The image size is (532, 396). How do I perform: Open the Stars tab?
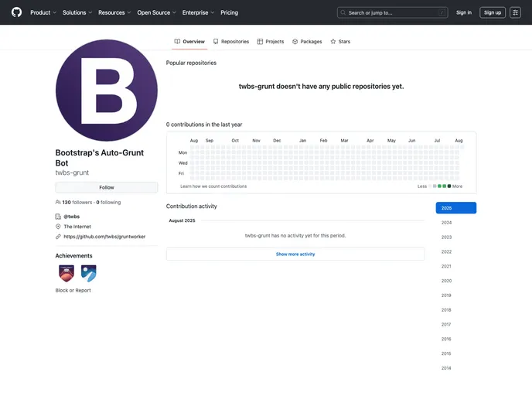[340, 42]
